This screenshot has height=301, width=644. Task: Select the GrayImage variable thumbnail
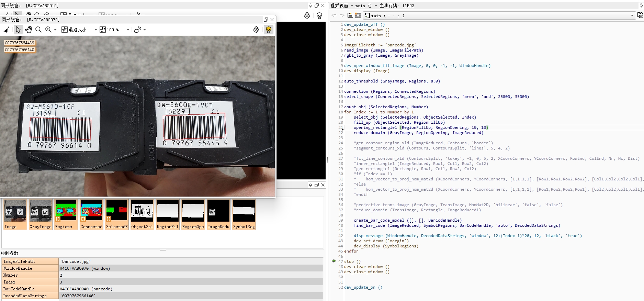click(x=41, y=214)
